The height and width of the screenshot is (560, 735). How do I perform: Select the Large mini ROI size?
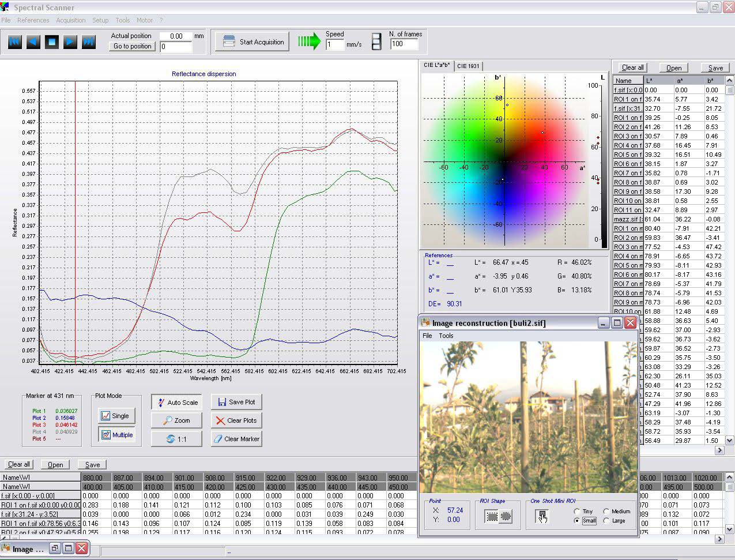[606, 521]
